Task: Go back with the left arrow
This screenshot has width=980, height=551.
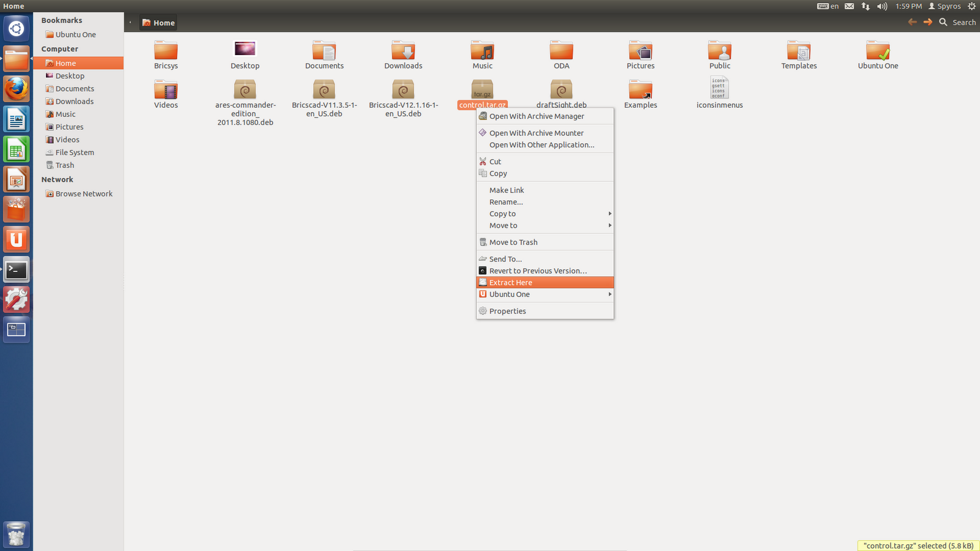Action: point(913,22)
